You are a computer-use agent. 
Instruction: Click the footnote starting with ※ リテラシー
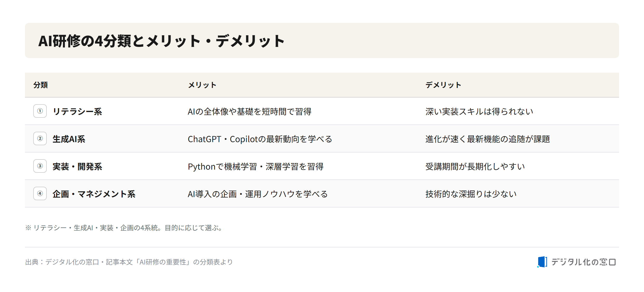tap(124, 228)
